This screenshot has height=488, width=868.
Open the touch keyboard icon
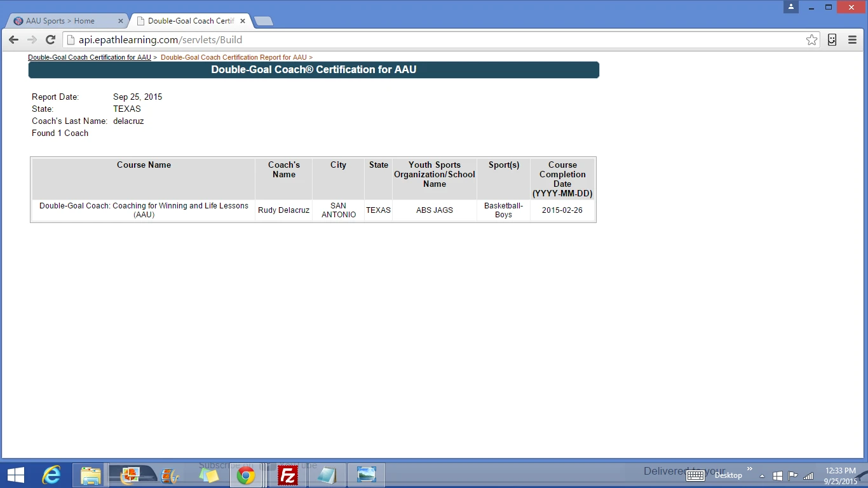point(695,475)
